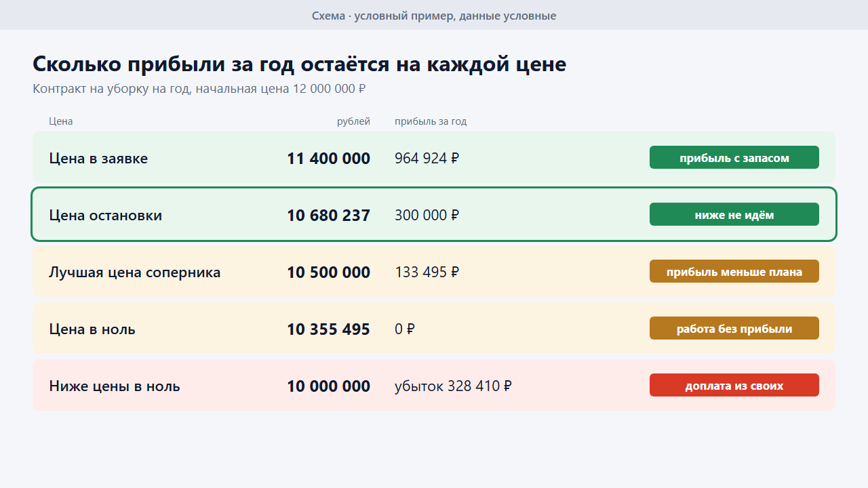868x488 pixels.
Task: Click the 'убыток 328 410 ₽' value
Action: [x=453, y=386]
